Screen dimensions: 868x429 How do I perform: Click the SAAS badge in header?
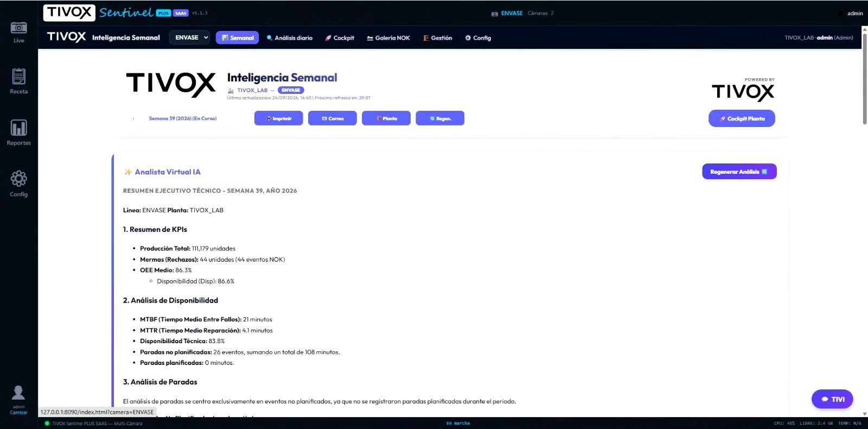click(181, 13)
